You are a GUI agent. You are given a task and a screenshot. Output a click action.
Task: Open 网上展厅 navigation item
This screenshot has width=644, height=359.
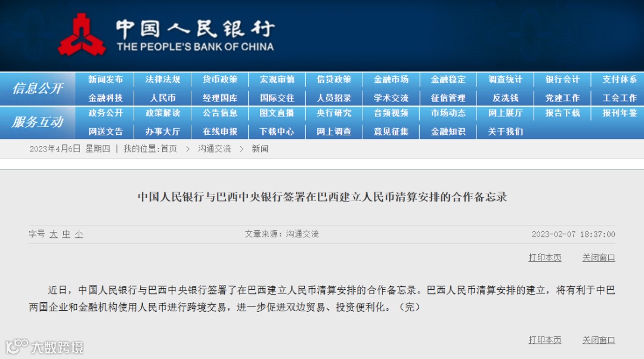coord(505,113)
